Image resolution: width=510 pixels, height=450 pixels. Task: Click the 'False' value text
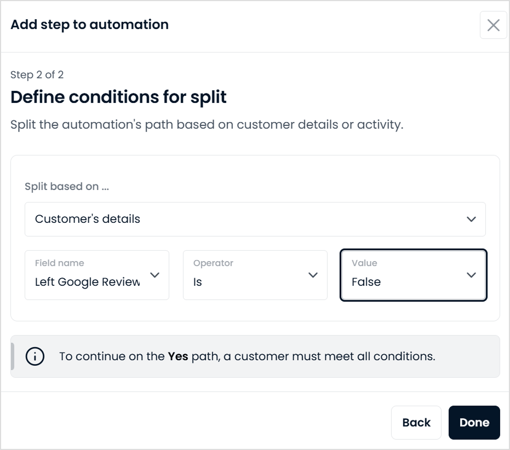[366, 282]
